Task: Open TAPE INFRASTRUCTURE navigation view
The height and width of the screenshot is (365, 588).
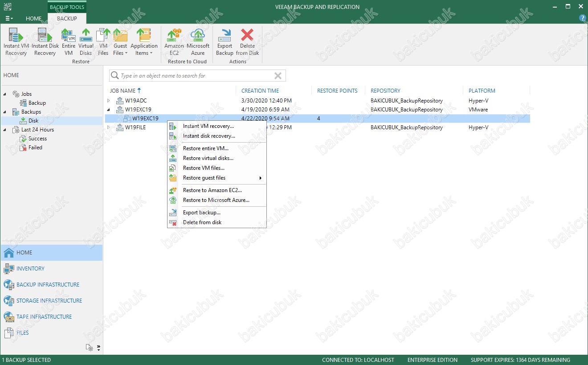Action: pos(52,317)
